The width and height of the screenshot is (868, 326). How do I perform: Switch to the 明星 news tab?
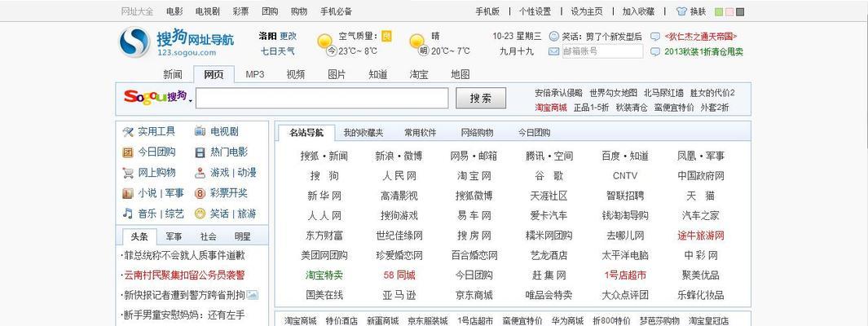[x=242, y=236]
